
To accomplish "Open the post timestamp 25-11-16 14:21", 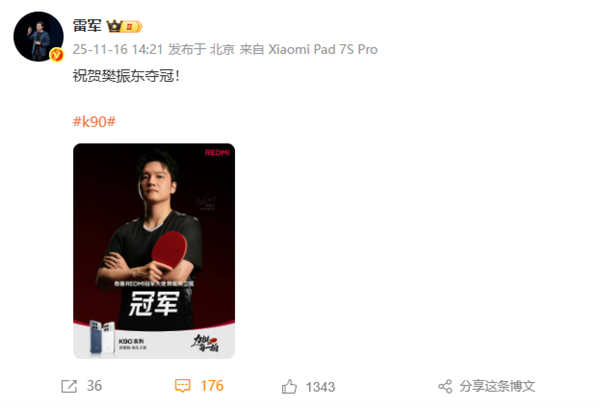I will pyautogui.click(x=118, y=49).
